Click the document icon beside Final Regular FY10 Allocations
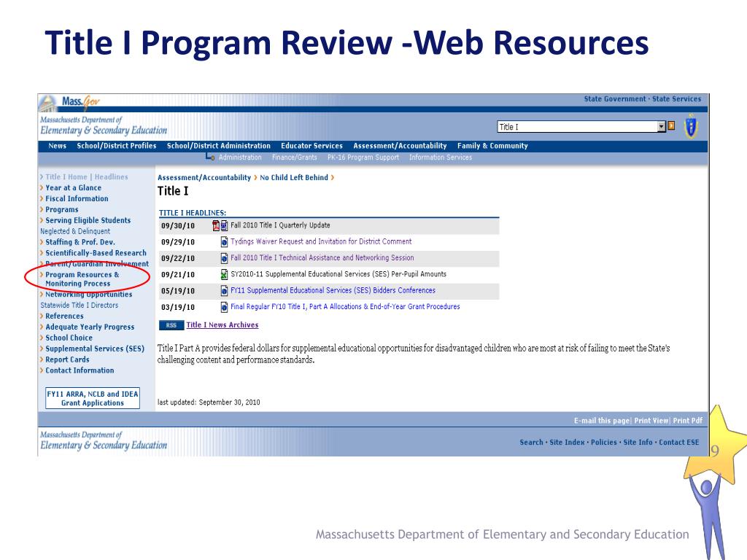 pos(224,307)
